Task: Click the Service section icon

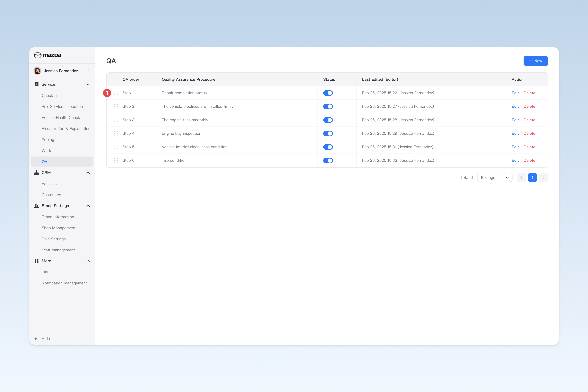Action: click(x=36, y=84)
